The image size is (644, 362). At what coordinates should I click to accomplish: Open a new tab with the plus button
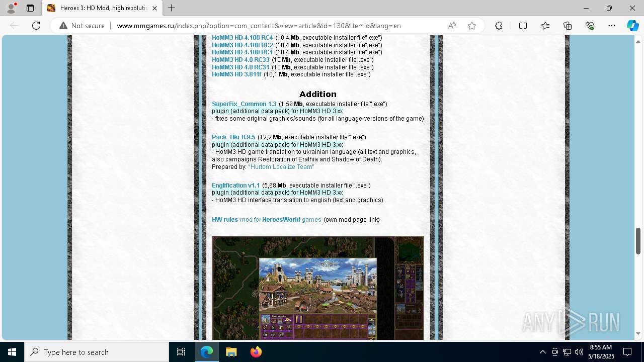(172, 8)
